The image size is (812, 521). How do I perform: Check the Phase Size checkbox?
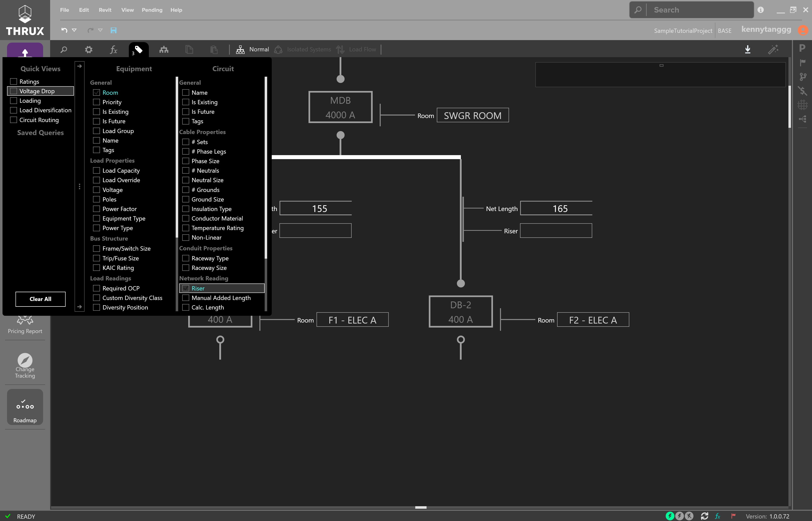(185, 161)
